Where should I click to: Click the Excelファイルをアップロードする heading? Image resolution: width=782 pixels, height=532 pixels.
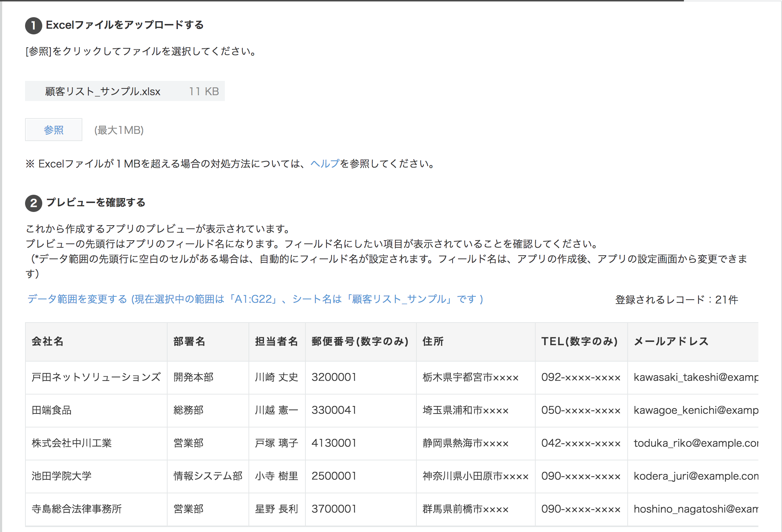(125, 25)
